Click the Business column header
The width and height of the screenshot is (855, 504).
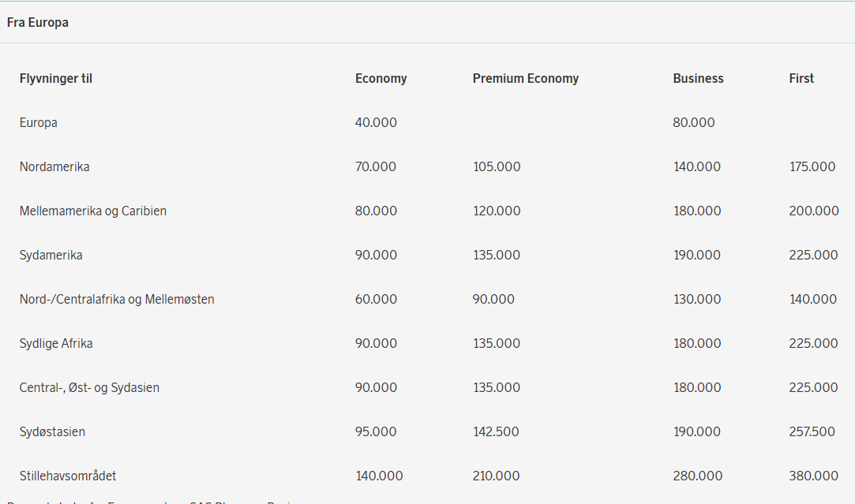point(698,78)
